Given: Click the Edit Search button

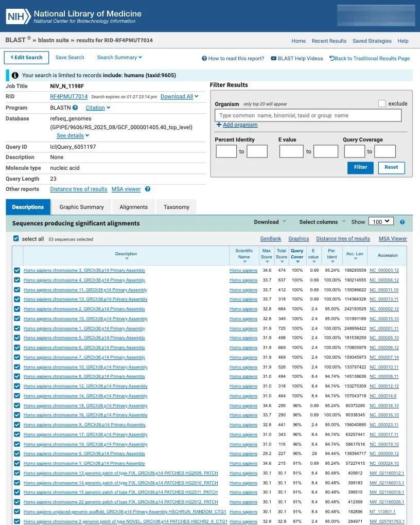Looking at the screenshot, I should point(26,58).
